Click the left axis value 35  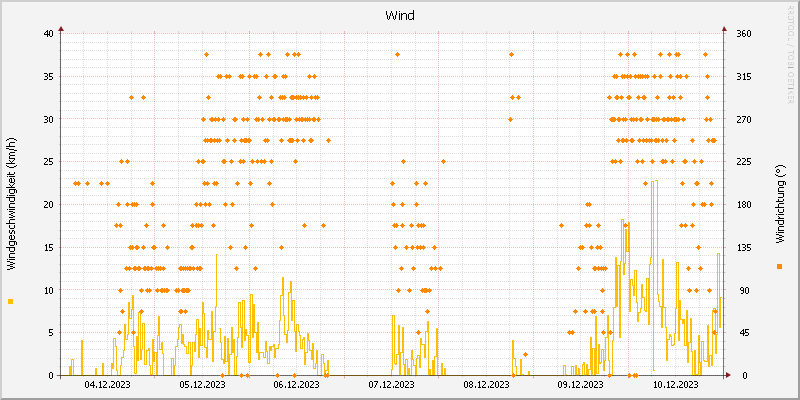(x=48, y=77)
